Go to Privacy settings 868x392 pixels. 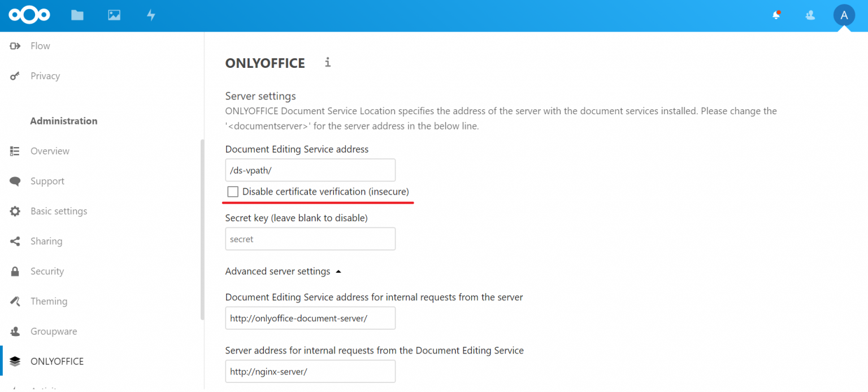(x=45, y=76)
